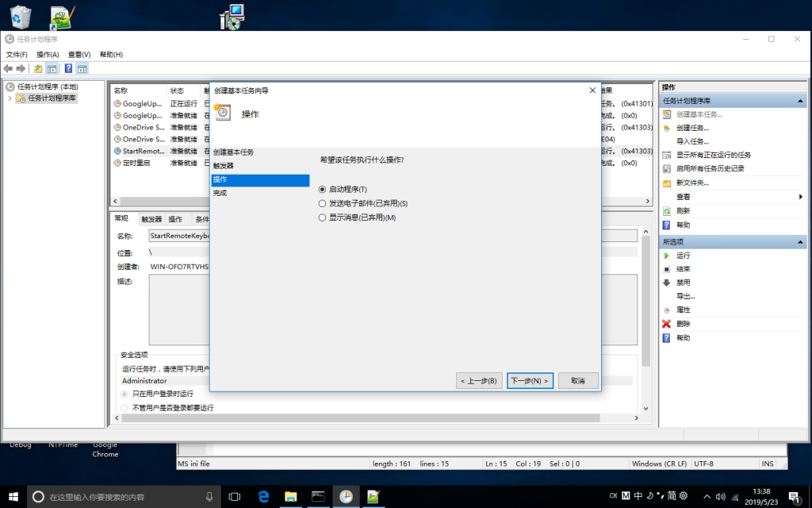Choose the 显示消息(已弃用) radio option
This screenshot has height=508, width=812.
point(322,217)
